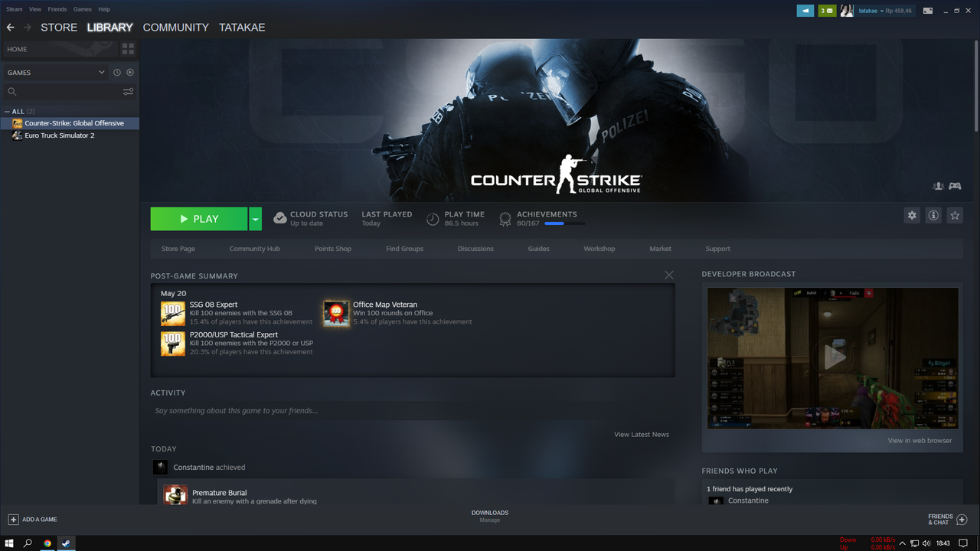Open the View menu
Image resolution: width=980 pixels, height=551 pixels.
(x=35, y=9)
